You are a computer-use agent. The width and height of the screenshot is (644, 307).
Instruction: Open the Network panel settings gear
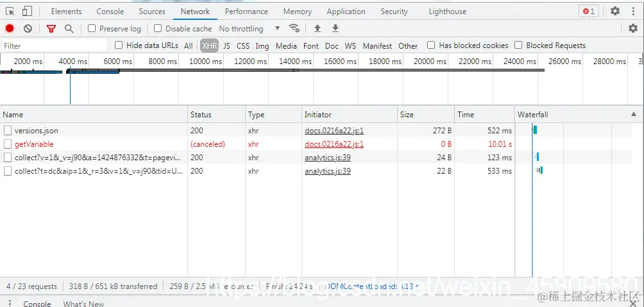pyautogui.click(x=633, y=28)
